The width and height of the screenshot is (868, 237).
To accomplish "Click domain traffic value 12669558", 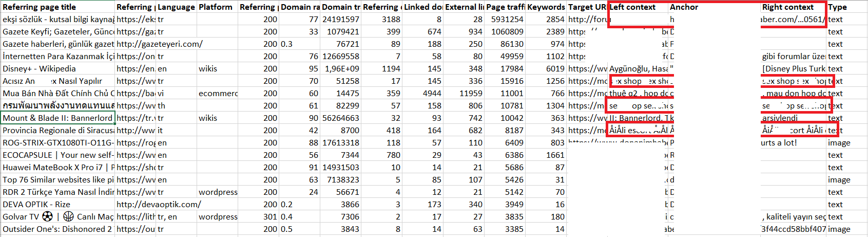I will coord(340,56).
